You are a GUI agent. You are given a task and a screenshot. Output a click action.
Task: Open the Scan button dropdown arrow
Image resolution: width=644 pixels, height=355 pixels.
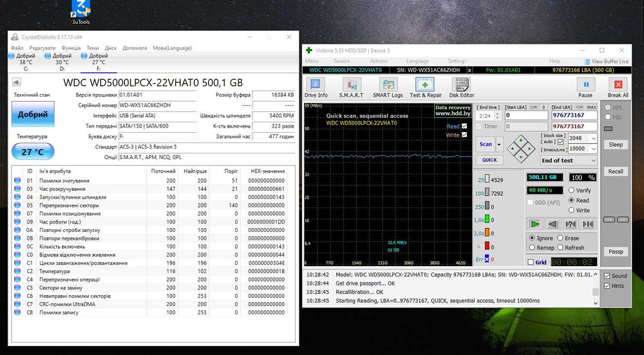pos(500,144)
